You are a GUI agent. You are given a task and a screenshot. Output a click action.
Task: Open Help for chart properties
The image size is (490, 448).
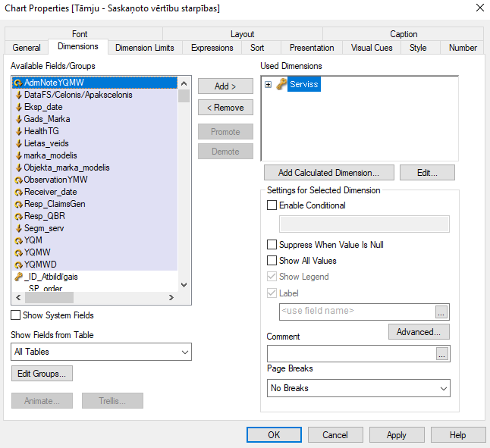click(x=458, y=435)
